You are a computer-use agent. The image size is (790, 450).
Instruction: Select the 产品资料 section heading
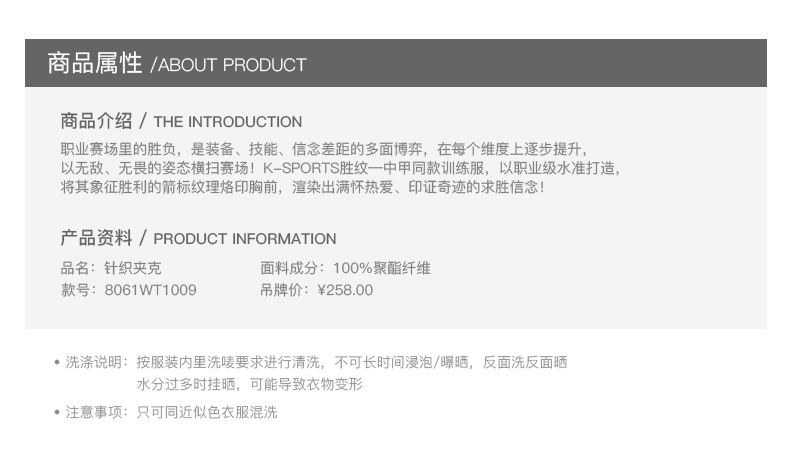[96, 238]
